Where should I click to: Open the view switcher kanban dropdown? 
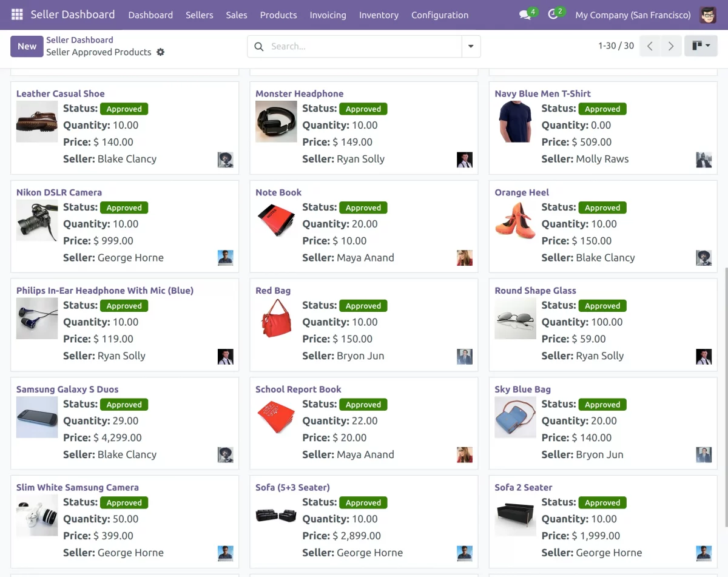click(701, 46)
